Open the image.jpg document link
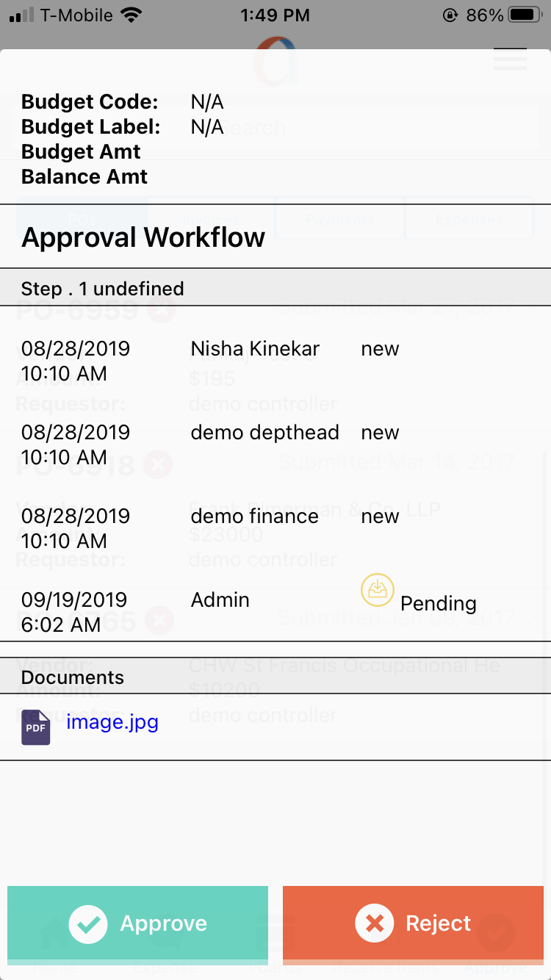 (x=112, y=722)
